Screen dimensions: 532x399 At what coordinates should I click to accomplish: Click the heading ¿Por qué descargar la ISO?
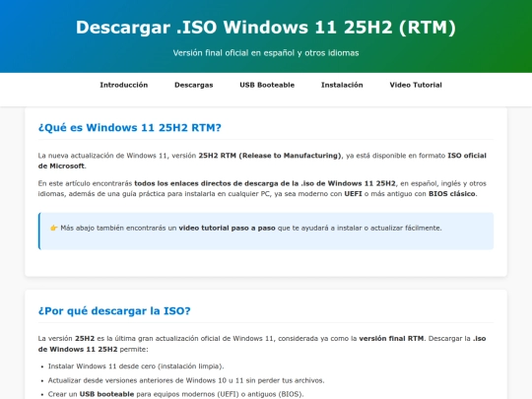click(114, 310)
